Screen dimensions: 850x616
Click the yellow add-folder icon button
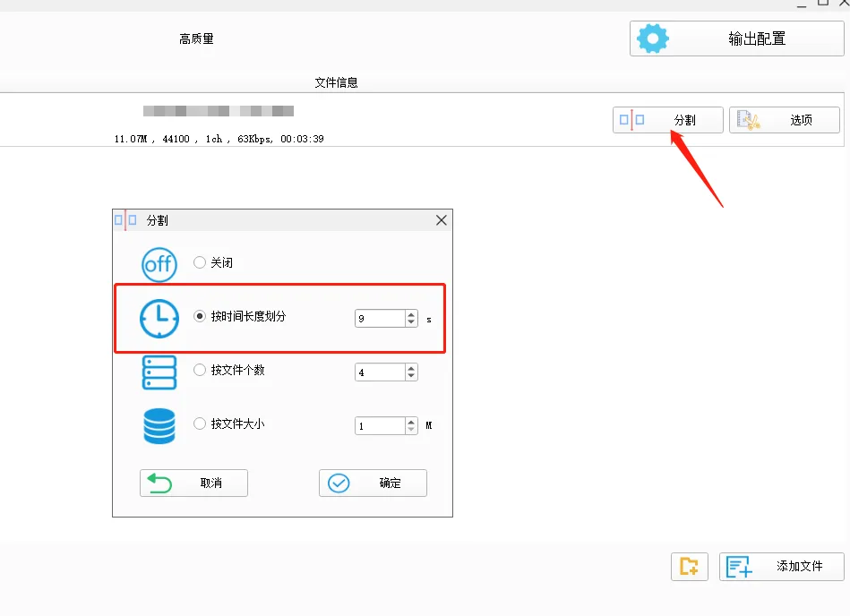(x=689, y=567)
